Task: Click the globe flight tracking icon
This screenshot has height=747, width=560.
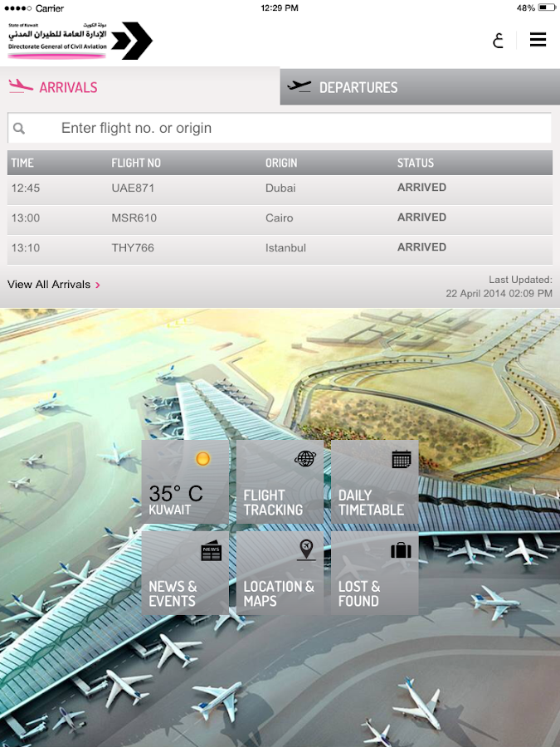Action: (305, 459)
